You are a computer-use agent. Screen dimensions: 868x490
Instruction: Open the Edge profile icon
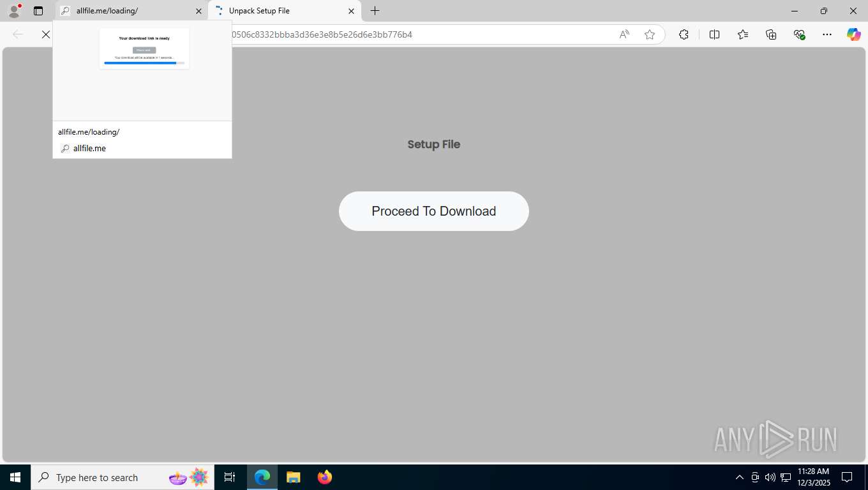[x=14, y=11]
